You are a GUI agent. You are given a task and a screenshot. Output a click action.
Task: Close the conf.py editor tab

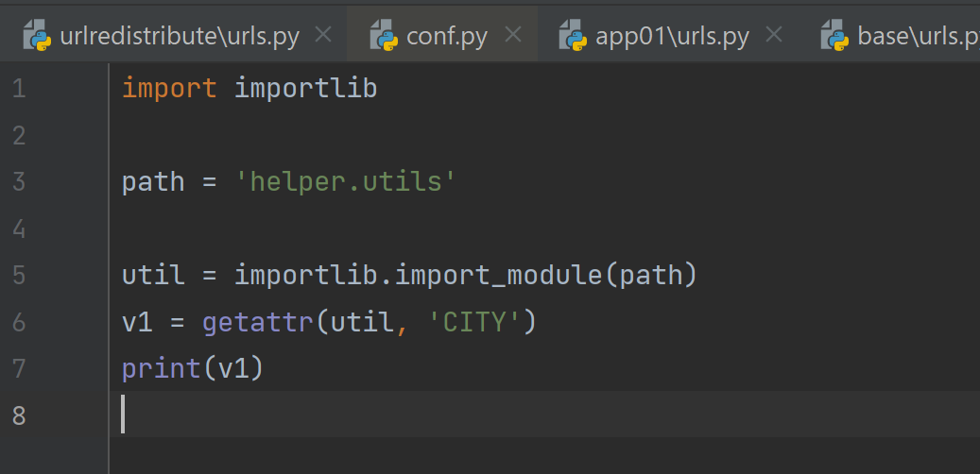[x=512, y=36]
